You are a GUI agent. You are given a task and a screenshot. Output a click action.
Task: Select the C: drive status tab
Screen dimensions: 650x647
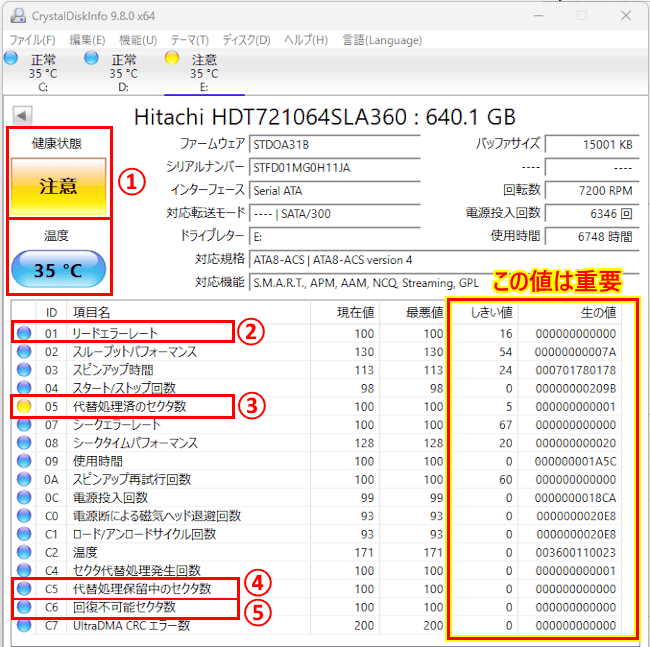pos(43,71)
